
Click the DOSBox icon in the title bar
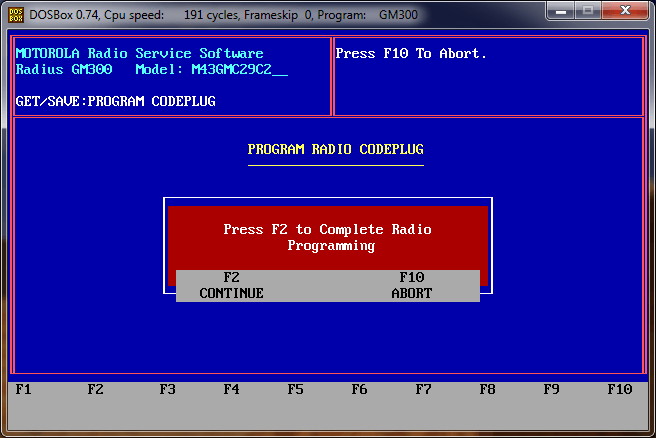pyautogui.click(x=15, y=13)
